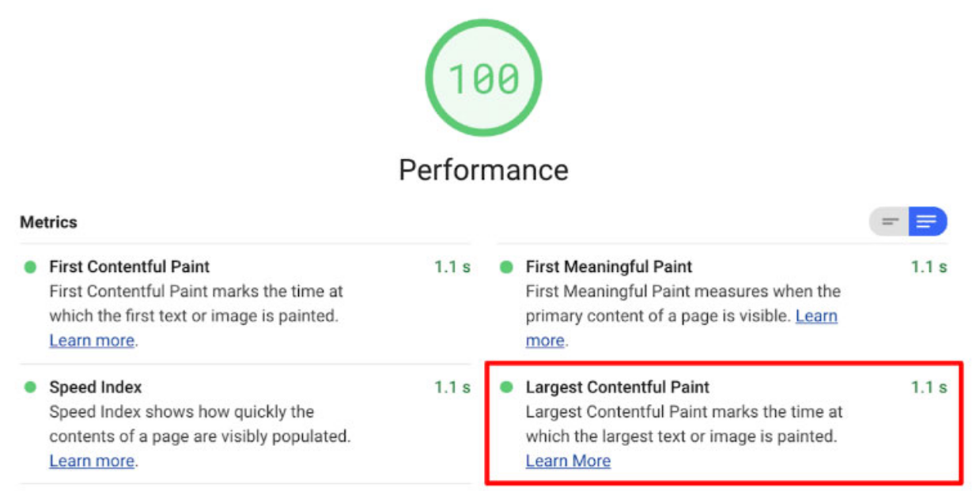980x491 pixels.
Task: Click the 1.1 s value for First Meaningful Paint
Action: pos(929,267)
